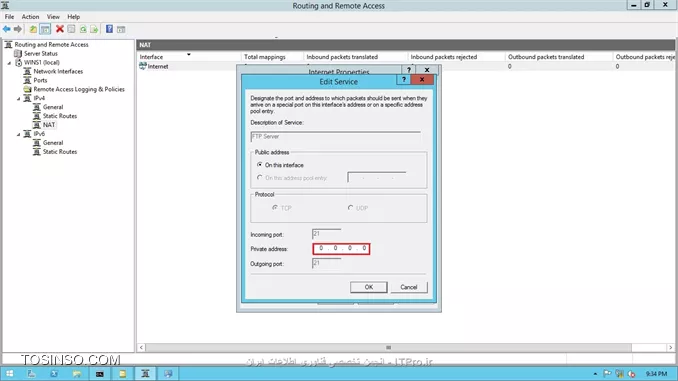Open Network Interfaces in the tree
The height and width of the screenshot is (381, 678).
pos(58,71)
